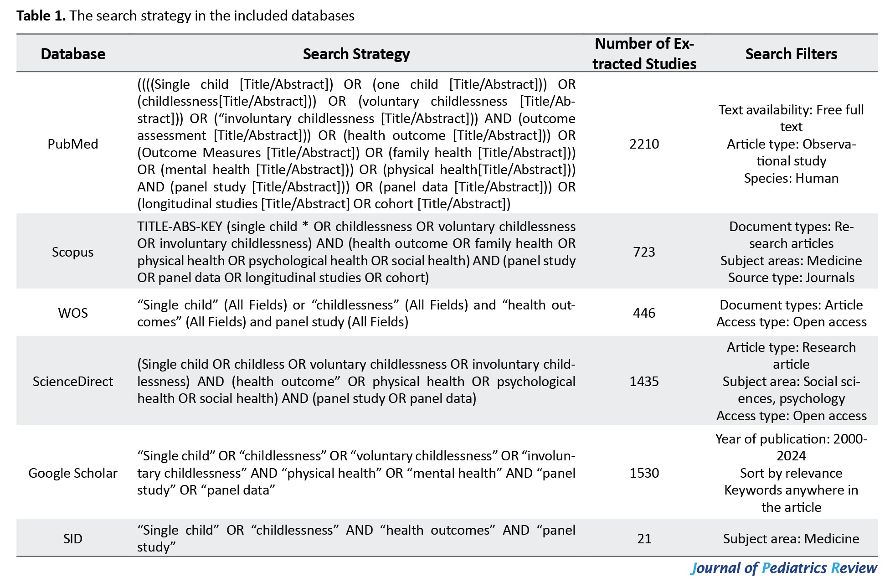Image resolution: width=895 pixels, height=588 pixels.
Task: Click the Number of Extracted Studies header
Action: (644, 53)
